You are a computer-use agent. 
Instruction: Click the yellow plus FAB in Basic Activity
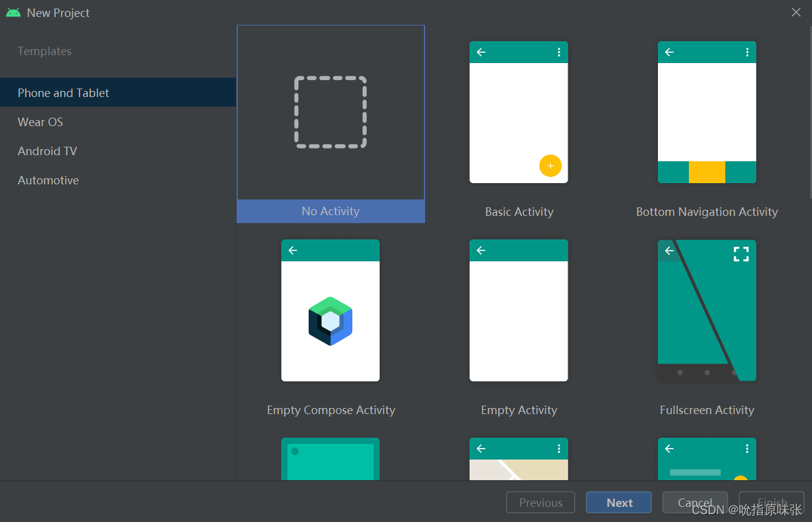coord(550,166)
